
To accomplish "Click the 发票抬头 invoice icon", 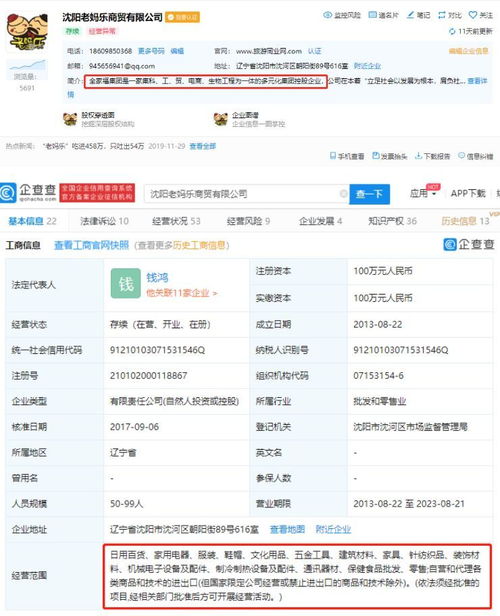I will click(375, 156).
